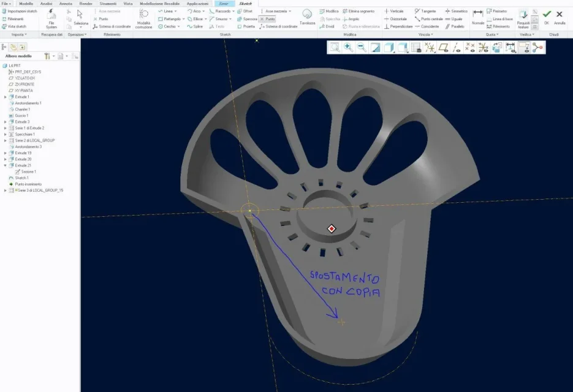This screenshot has width=573, height=392.
Task: Open the Imposta group dropdown
Action: [x=18, y=34]
